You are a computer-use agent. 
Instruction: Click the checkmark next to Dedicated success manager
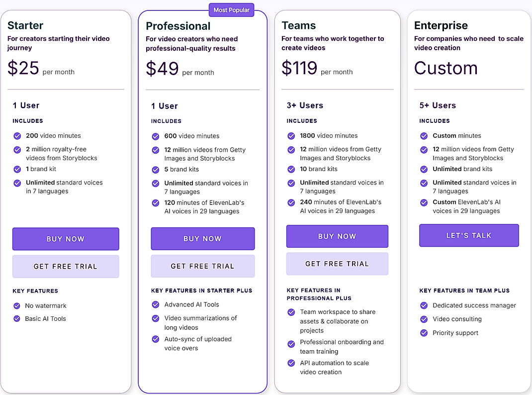424,305
